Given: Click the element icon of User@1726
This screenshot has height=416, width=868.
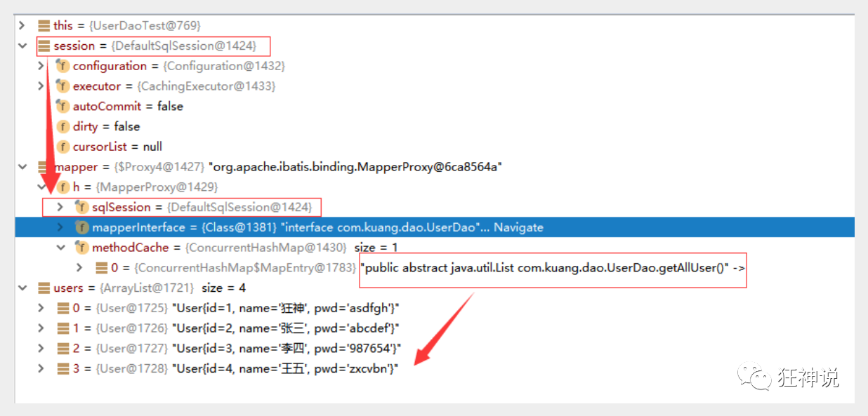Looking at the screenshot, I should (x=63, y=328).
